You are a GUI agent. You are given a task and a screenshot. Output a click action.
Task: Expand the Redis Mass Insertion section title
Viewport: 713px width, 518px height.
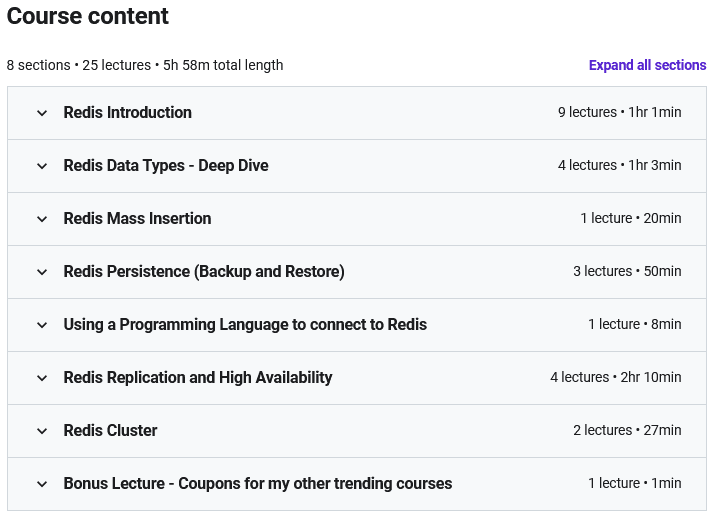(137, 219)
